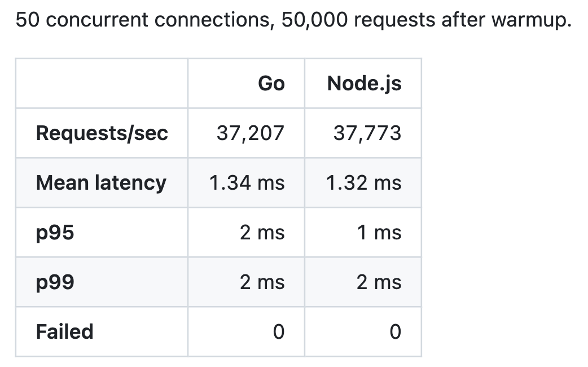Click the Go column header
Viewport: 588px width, 367px height.
point(271,84)
